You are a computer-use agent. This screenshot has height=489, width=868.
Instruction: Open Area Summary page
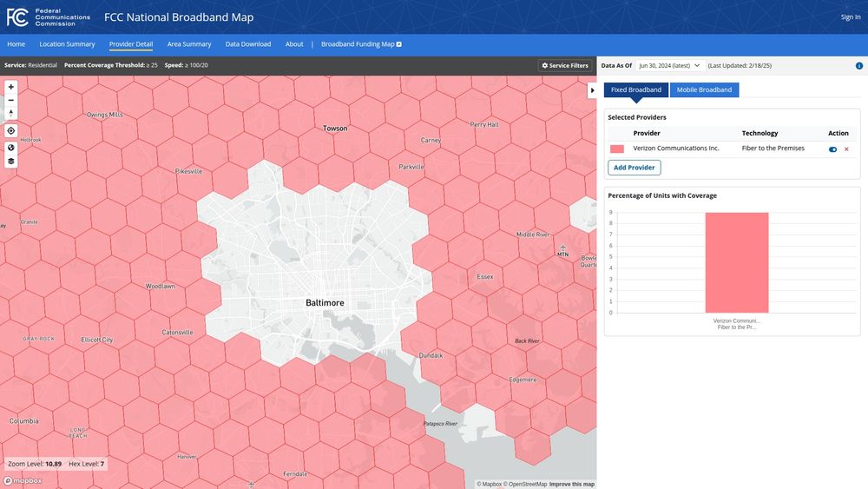(189, 44)
